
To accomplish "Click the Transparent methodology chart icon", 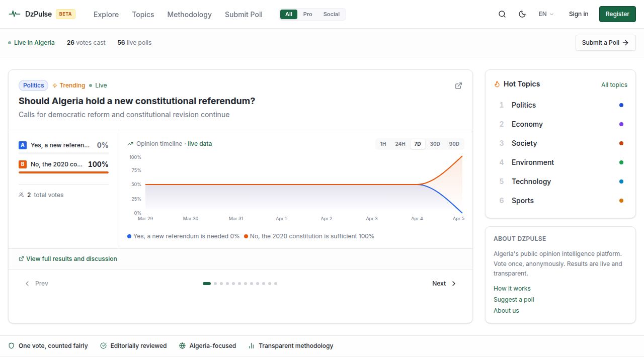I will pyautogui.click(x=251, y=346).
